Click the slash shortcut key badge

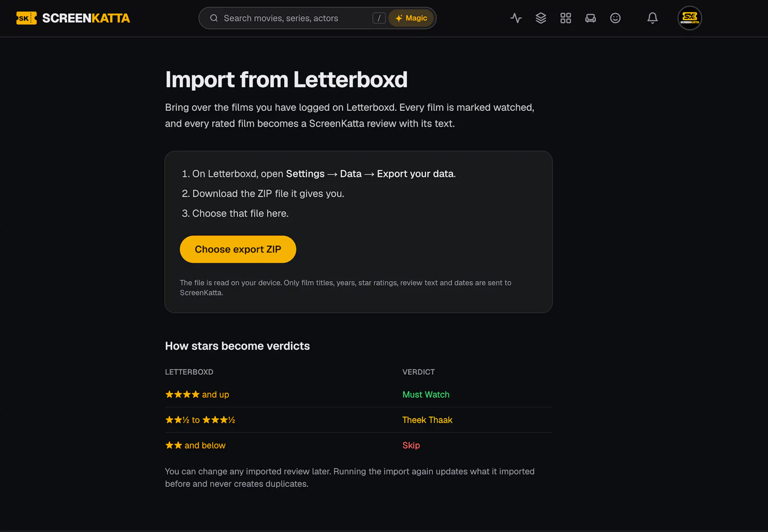[379, 18]
